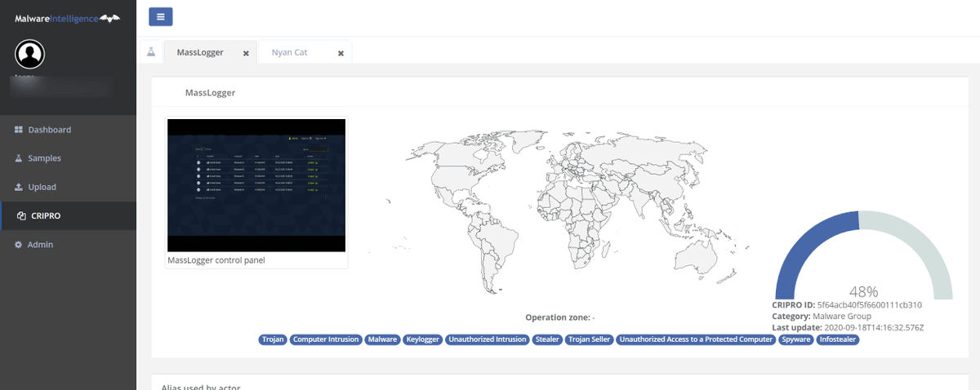Click the Operation zone label
Viewport: 980px width, 390px height.
point(558,317)
